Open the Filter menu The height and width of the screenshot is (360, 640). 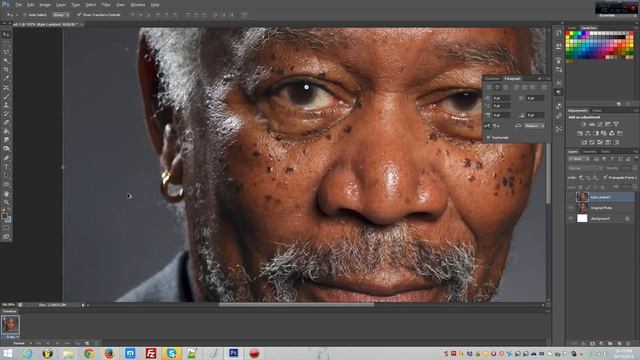coord(106,5)
